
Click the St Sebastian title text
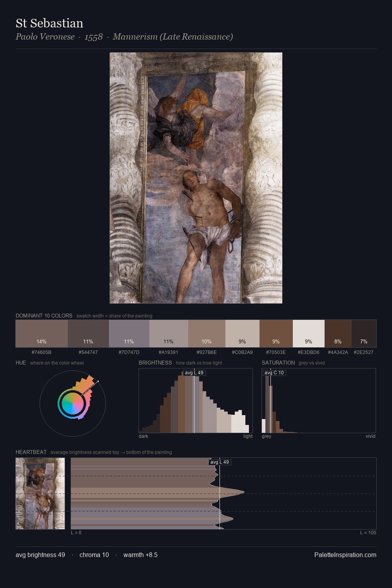click(x=49, y=23)
